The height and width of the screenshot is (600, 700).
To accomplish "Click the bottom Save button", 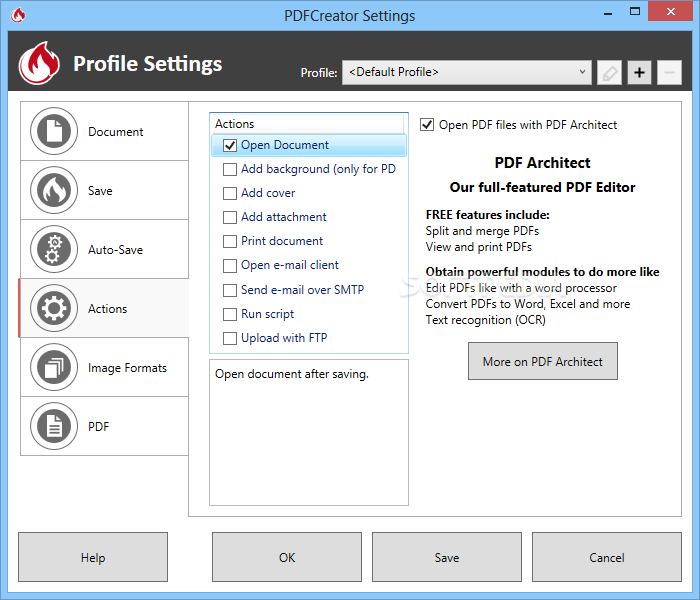I will tap(447, 557).
